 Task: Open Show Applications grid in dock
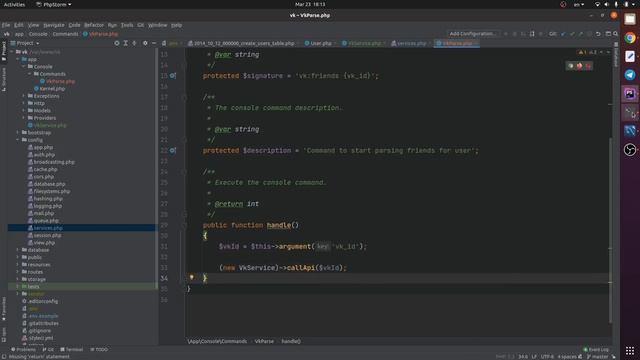(630, 350)
